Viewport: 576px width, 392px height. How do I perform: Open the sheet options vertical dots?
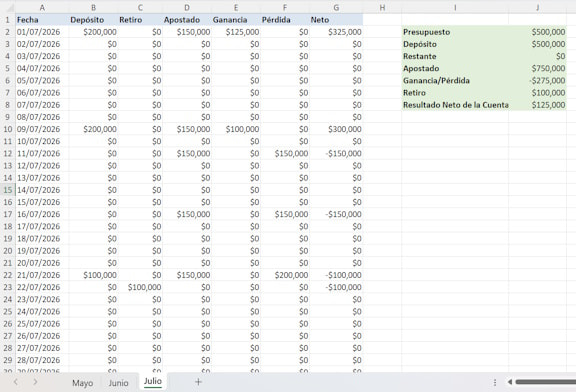(495, 382)
